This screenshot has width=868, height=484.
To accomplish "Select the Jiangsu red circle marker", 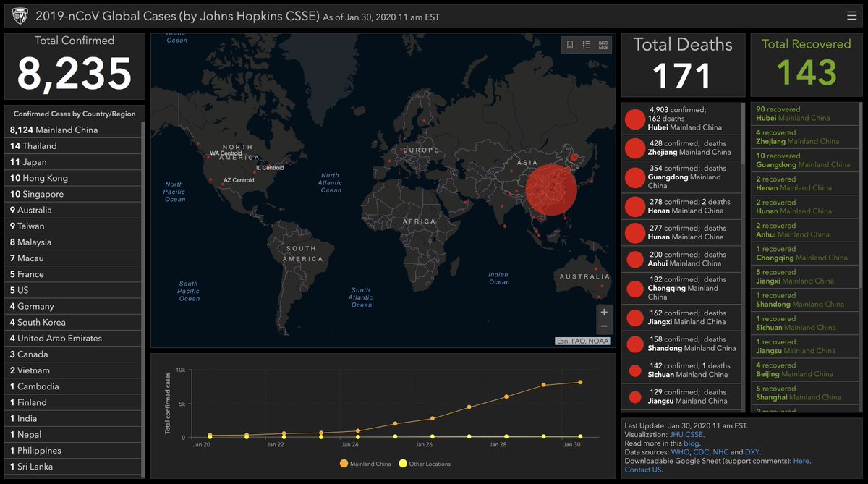I will 634,396.
